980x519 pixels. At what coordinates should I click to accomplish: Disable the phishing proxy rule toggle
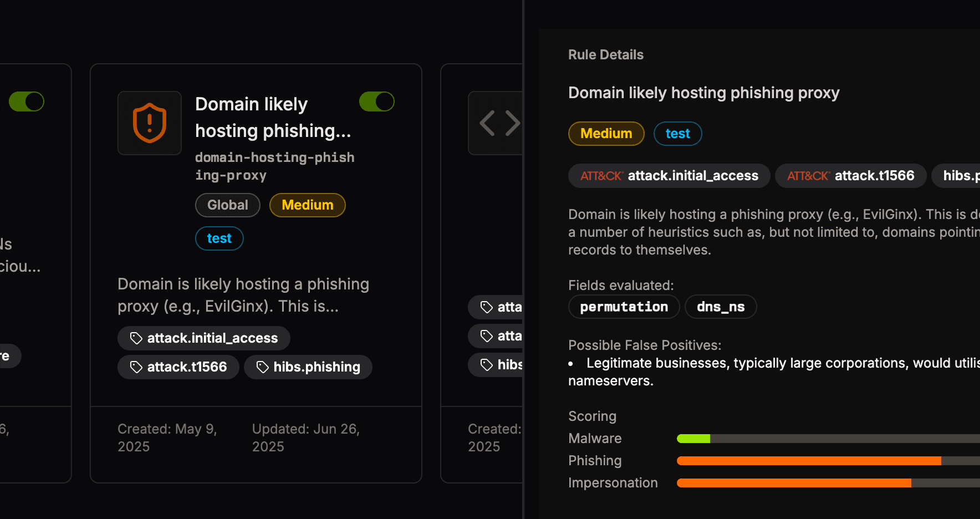pyautogui.click(x=377, y=102)
